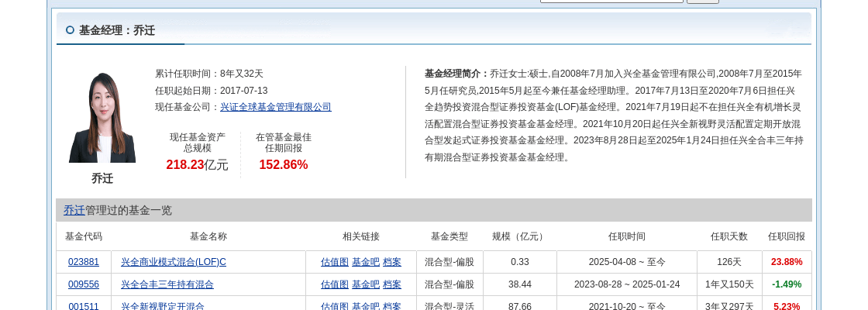Click the search input field at top

pos(611,2)
